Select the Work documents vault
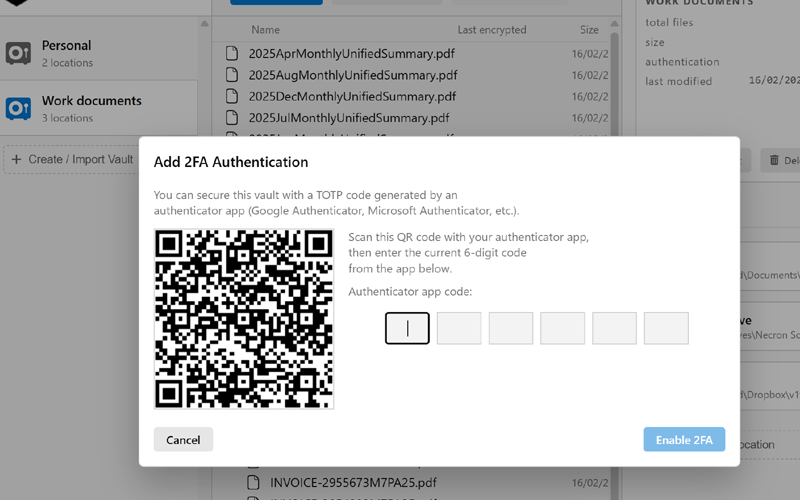 (x=98, y=108)
